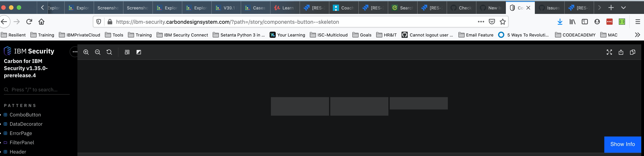Open the story in a new tab
The height and width of the screenshot is (156, 644).
coord(621,52)
